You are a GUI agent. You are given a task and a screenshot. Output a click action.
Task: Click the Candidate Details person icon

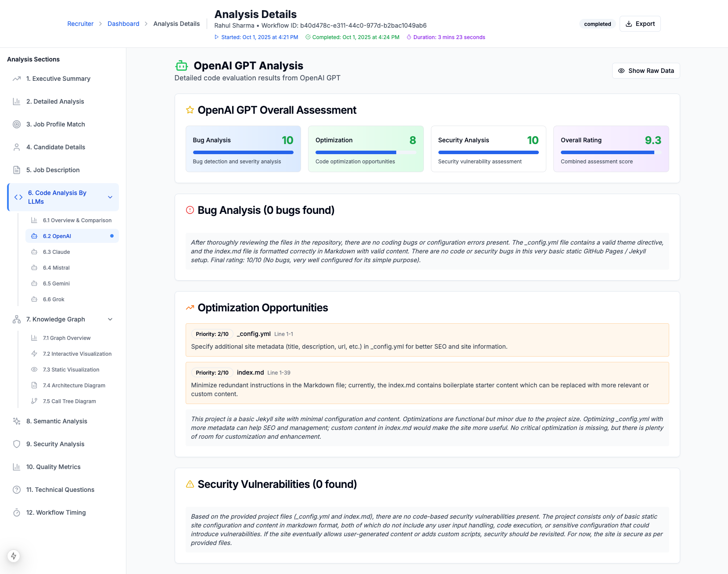pyautogui.click(x=17, y=147)
